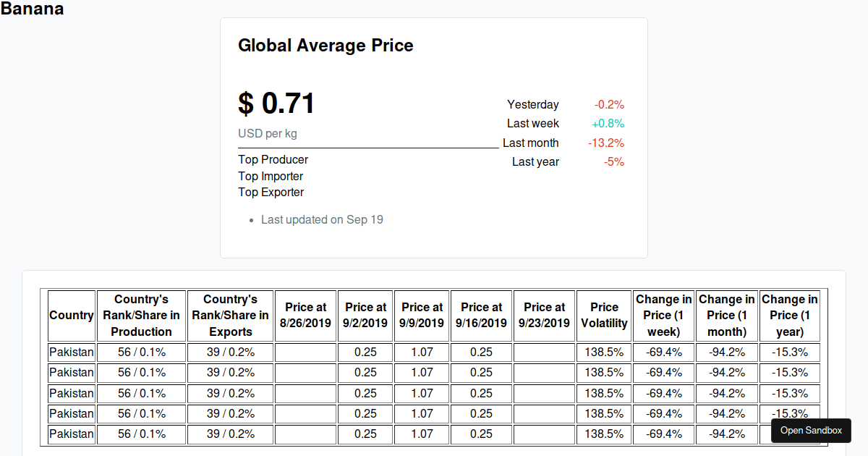The image size is (868, 456).
Task: Click the Change in Price (1 month) header
Action: 726,316
